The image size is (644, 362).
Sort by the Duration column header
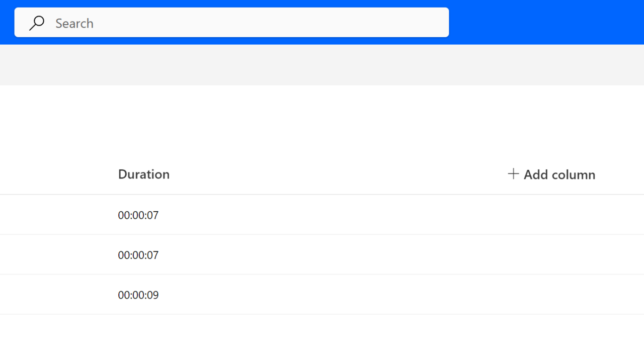coord(144,174)
